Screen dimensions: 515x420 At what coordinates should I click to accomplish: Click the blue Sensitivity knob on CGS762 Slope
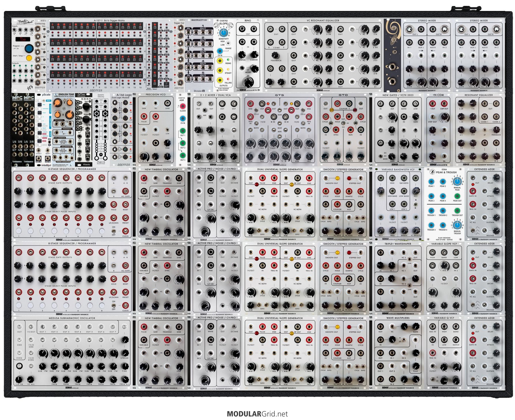pos(224,32)
